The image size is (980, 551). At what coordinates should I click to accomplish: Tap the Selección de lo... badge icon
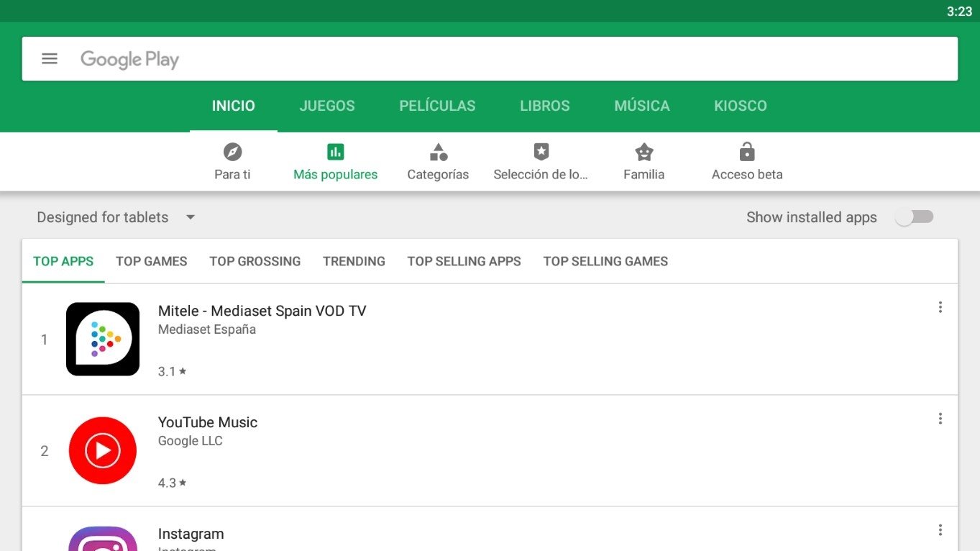(x=541, y=152)
